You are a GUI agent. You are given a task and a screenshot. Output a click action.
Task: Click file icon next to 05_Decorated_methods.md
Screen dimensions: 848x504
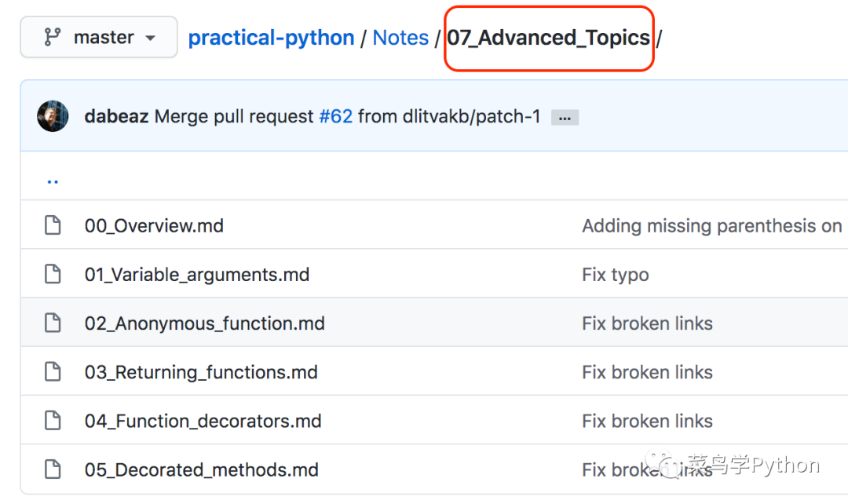(53, 469)
